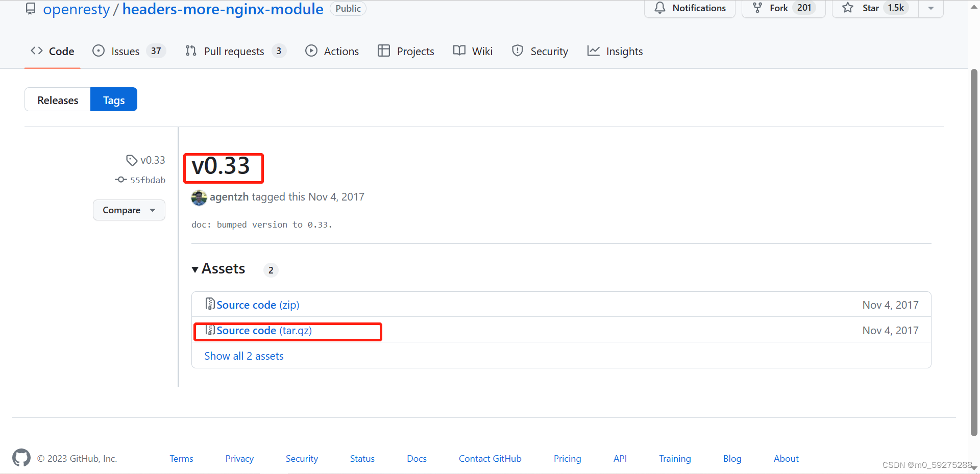Open the Projects tab
The height and width of the screenshot is (474, 980).
click(x=406, y=51)
